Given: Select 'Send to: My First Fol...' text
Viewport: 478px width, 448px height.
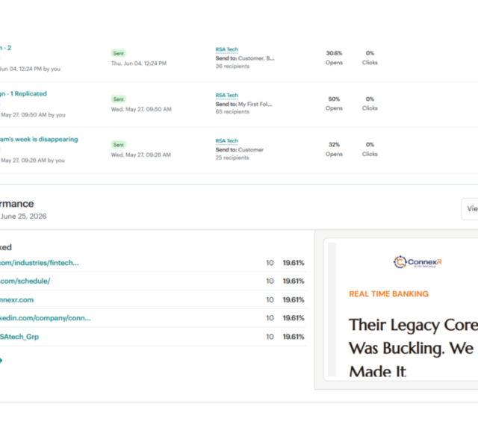Looking at the screenshot, I should pos(243,105).
